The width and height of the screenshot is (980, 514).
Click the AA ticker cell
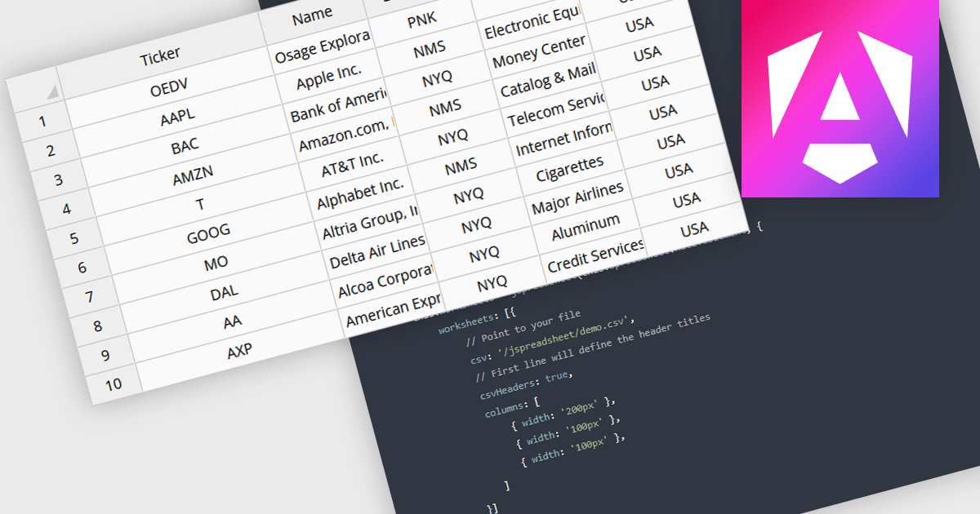[x=233, y=322]
